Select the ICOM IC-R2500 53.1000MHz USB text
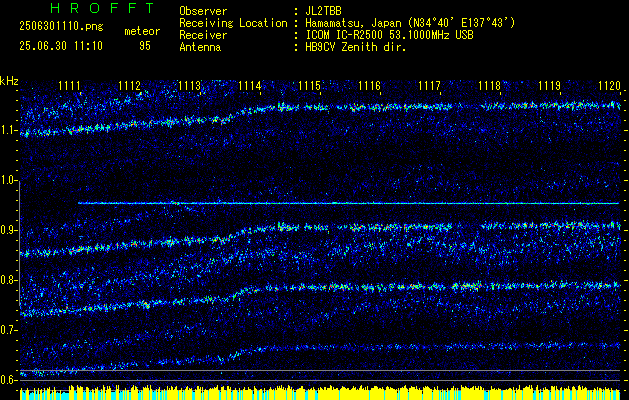 390,35
